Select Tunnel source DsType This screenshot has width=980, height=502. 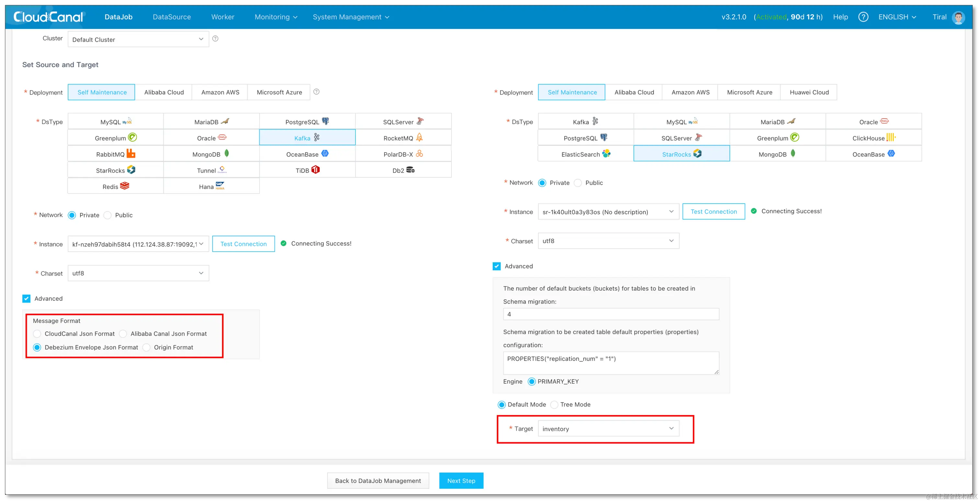(212, 170)
